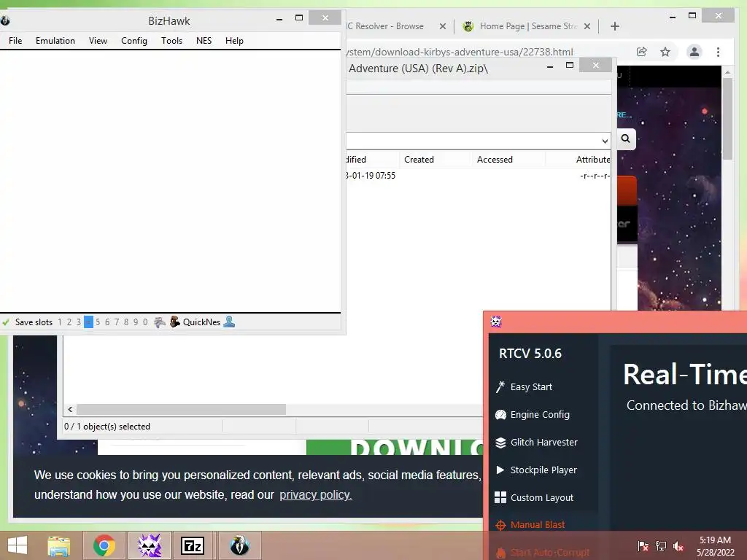Click the Easy Start wand icon
This screenshot has height=560, width=747.
coord(500,387)
